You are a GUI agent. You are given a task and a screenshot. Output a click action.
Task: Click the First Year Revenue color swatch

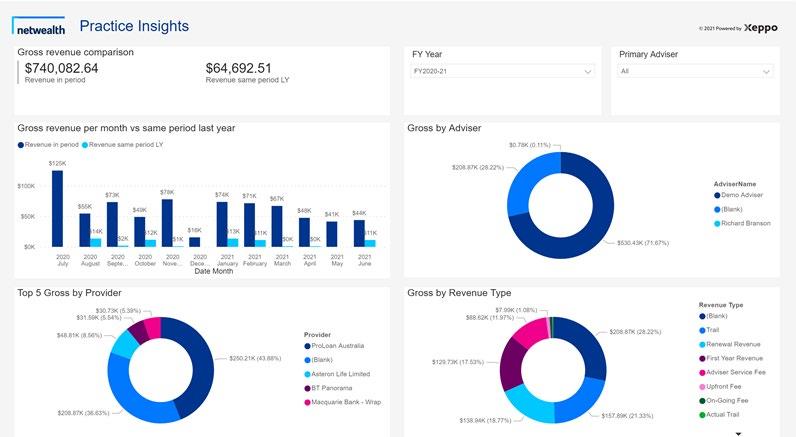coord(702,358)
